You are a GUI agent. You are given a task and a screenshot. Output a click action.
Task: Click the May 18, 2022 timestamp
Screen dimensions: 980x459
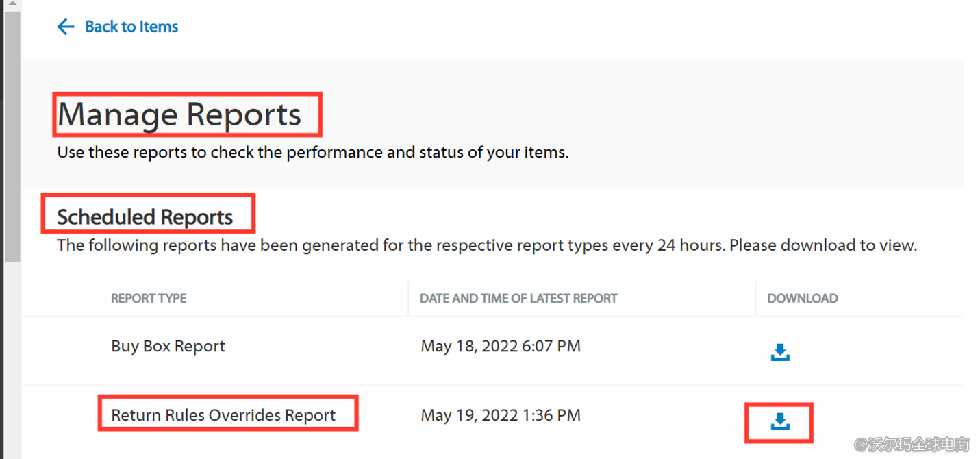501,346
